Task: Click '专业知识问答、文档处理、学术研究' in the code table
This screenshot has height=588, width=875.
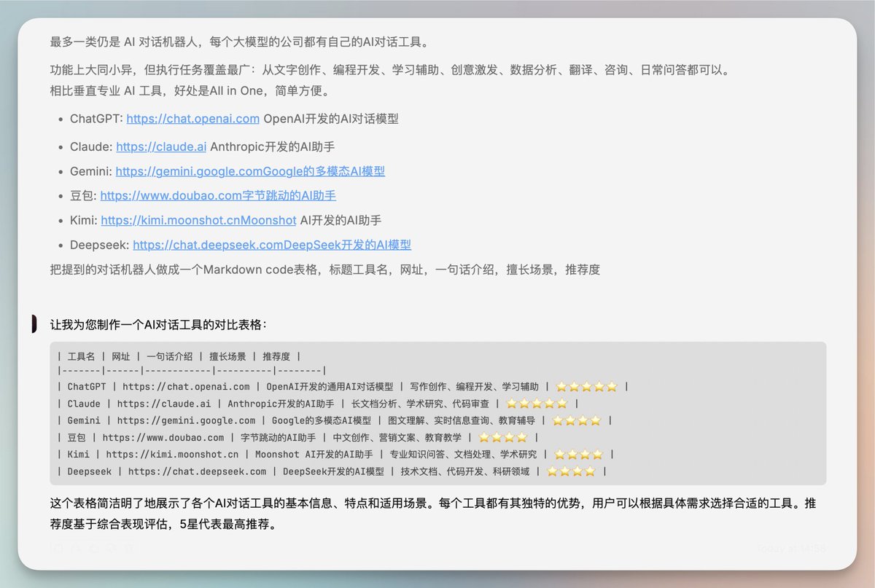Action: [x=463, y=454]
